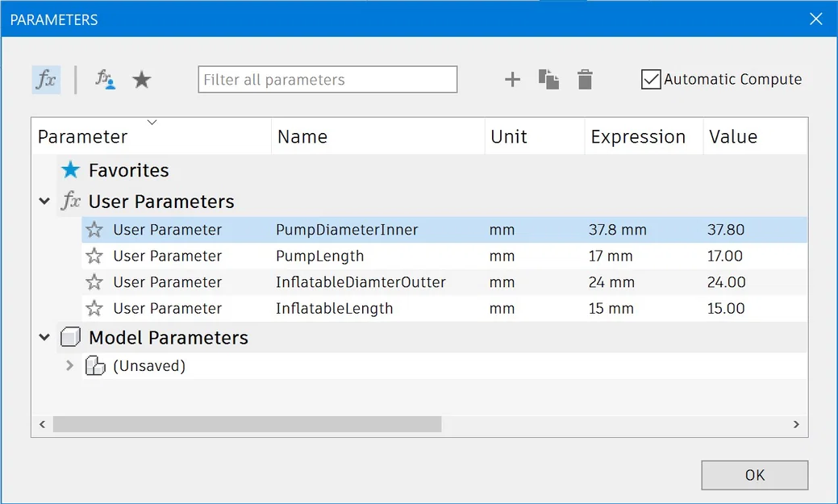Collapse the User Parameters group

click(x=44, y=202)
